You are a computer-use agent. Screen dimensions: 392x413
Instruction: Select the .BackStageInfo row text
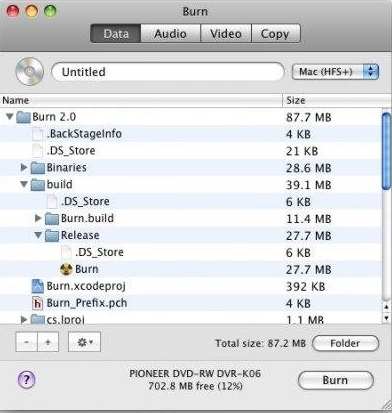pyautogui.click(x=84, y=134)
